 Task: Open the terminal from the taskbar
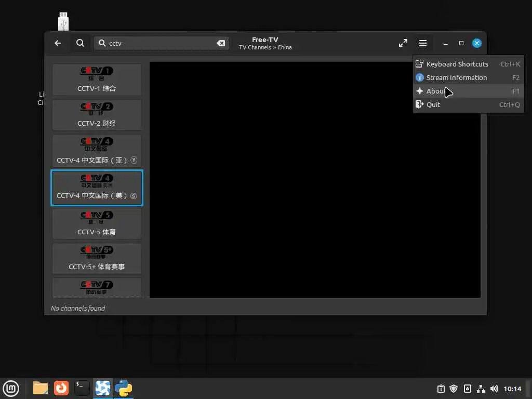pyautogui.click(x=82, y=388)
